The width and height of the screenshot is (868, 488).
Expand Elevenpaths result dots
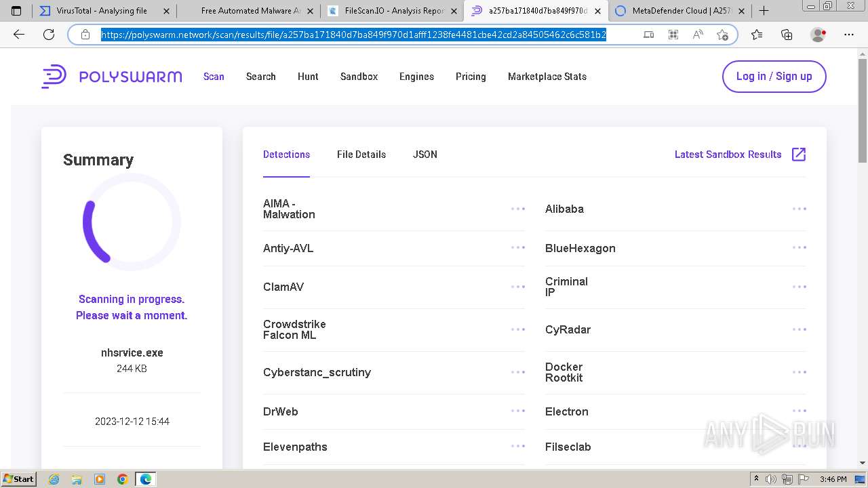[x=518, y=446]
